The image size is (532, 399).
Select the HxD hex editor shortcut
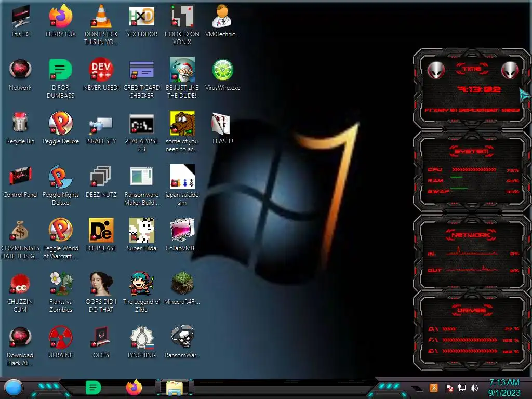coord(141,21)
